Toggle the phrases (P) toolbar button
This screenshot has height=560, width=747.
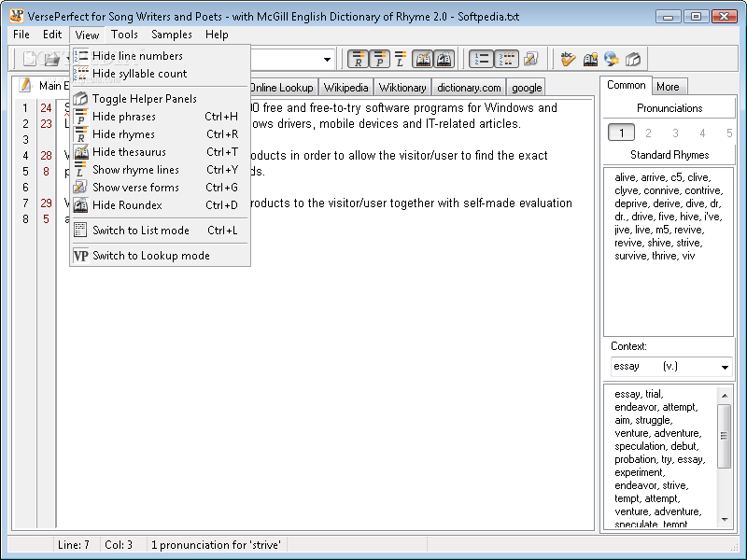379,59
